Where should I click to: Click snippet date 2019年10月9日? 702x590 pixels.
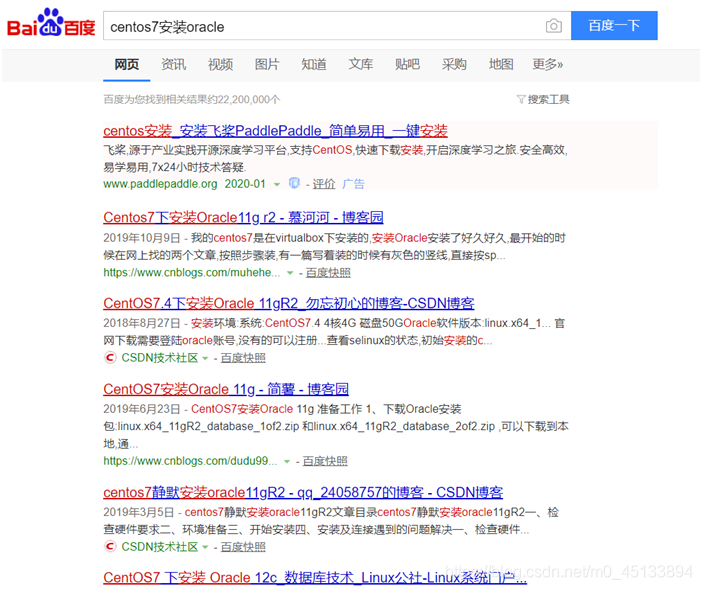click(141, 238)
